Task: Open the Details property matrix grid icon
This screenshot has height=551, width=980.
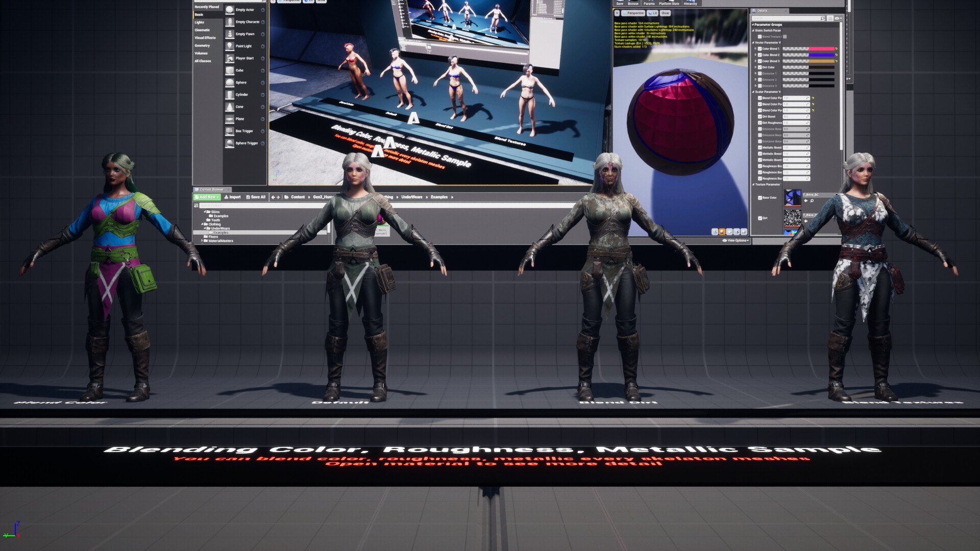Action: (830, 18)
